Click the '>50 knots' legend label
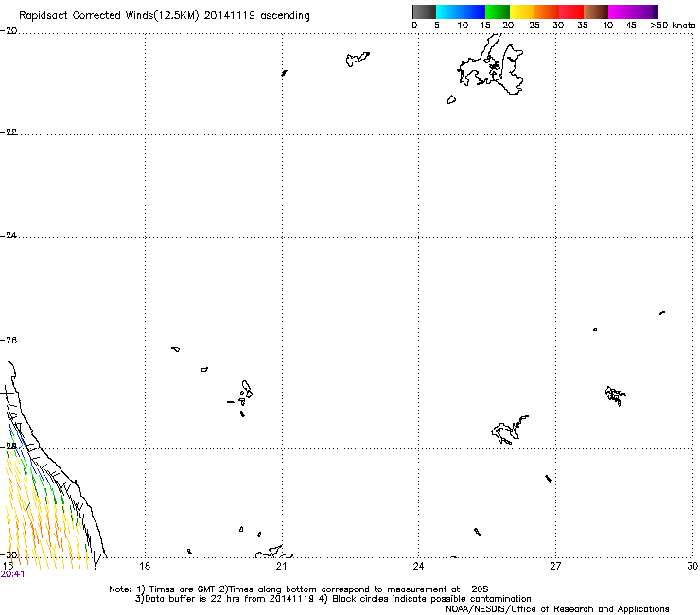700x615 pixels. pos(673,26)
